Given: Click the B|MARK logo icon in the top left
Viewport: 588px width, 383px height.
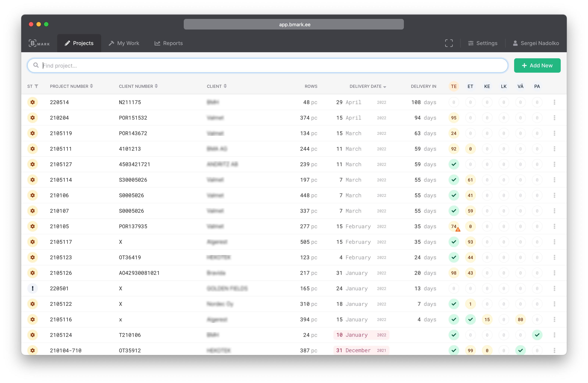Looking at the screenshot, I should (x=39, y=43).
